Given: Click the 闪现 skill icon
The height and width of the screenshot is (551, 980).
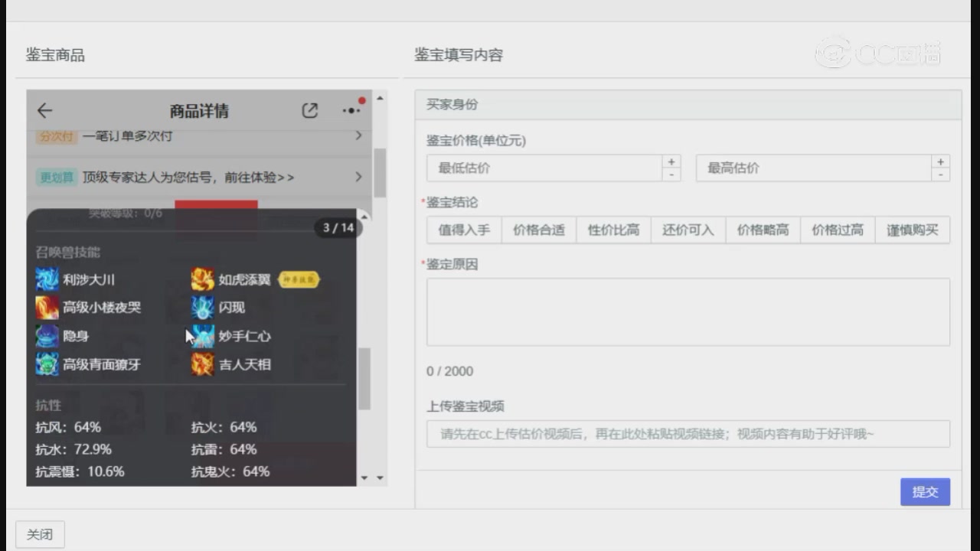Looking at the screenshot, I should [x=203, y=308].
